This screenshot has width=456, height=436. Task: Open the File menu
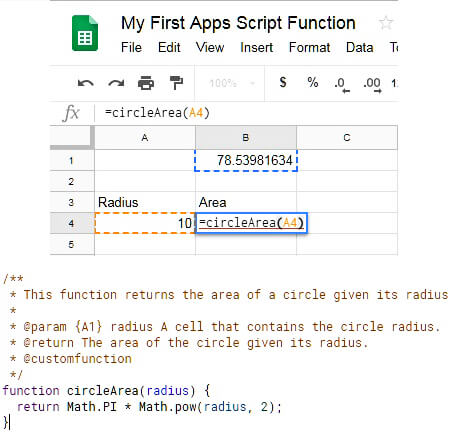coord(131,47)
